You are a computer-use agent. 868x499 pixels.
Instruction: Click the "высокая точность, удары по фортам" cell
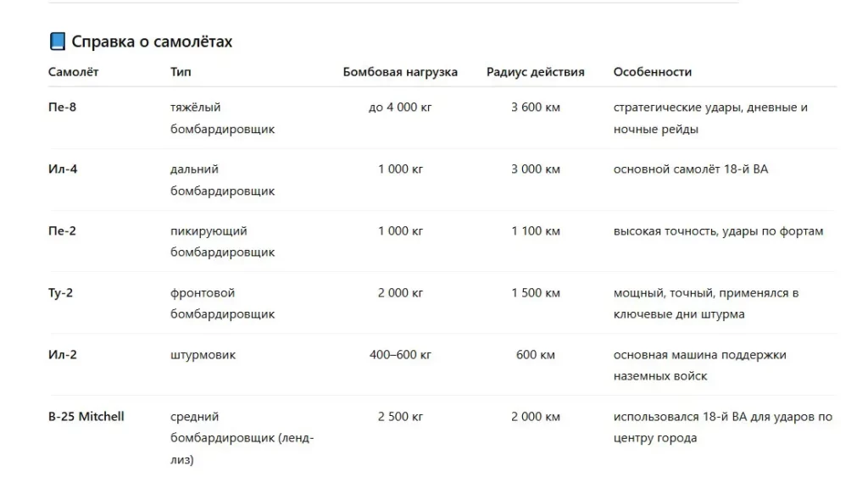[x=718, y=231]
